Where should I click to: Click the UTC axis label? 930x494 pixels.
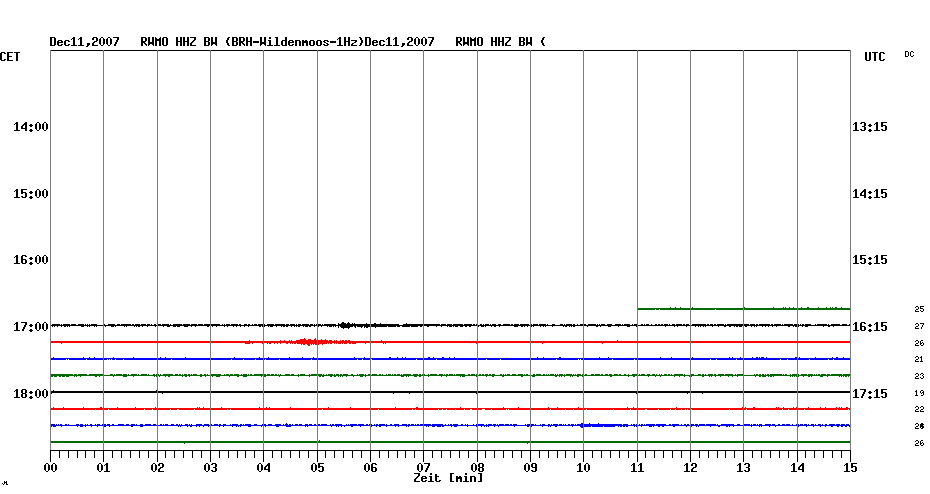tap(875, 56)
